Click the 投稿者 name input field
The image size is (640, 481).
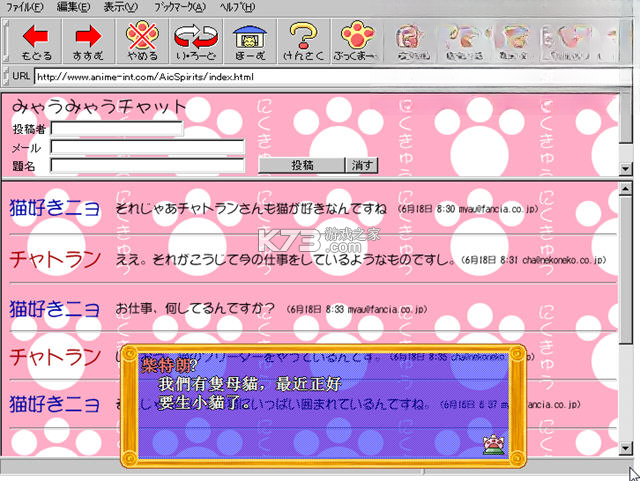[117, 129]
